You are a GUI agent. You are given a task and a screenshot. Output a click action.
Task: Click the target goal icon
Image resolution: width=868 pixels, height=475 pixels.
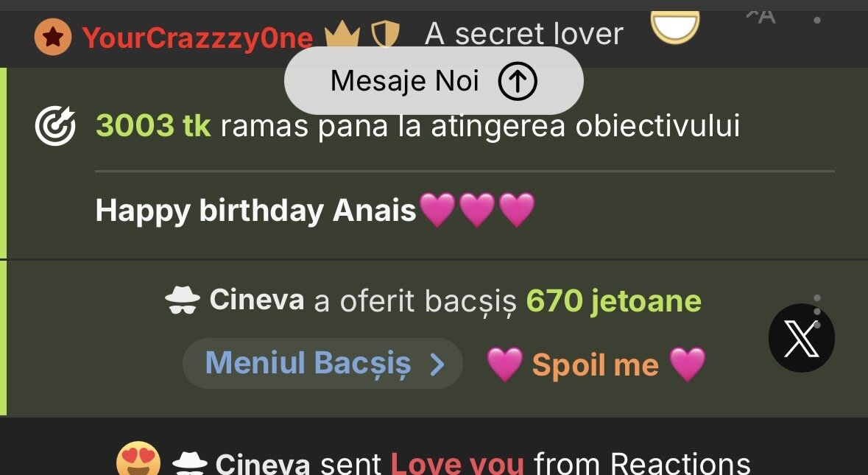tap(55, 127)
